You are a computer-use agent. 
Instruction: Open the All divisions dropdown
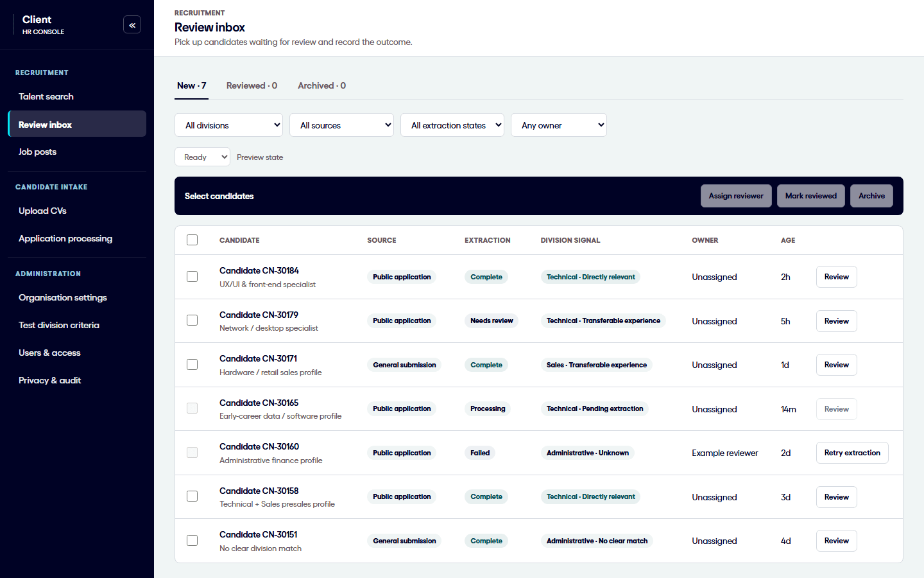pos(228,125)
